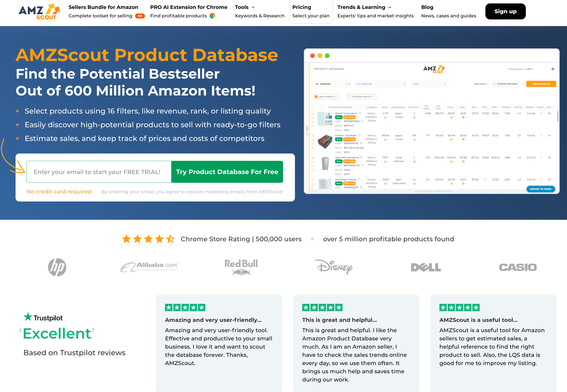This screenshot has height=392, width=567.
Task: Click the Disney logo
Action: pyautogui.click(x=334, y=267)
